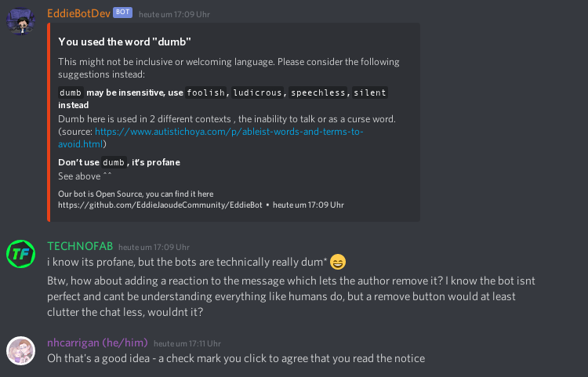Open nhcarrigan's avatar picture
Image resolution: width=588 pixels, height=377 pixels.
coord(20,350)
